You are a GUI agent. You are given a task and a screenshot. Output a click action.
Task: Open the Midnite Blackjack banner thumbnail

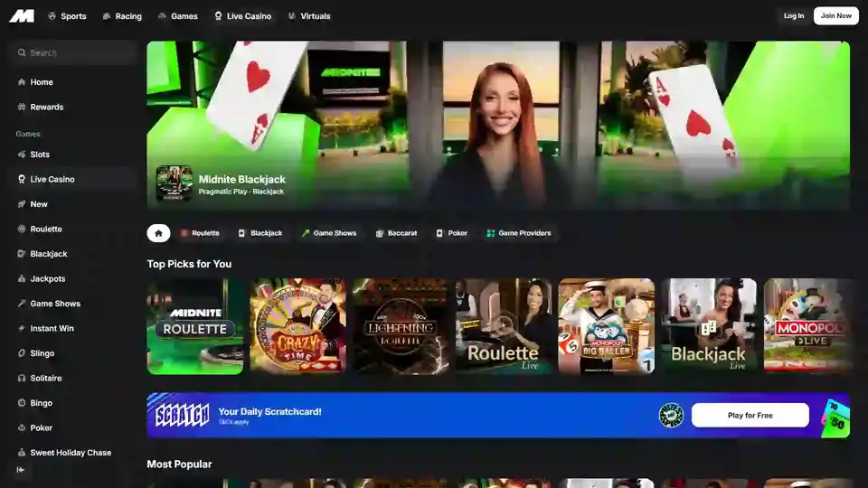(174, 183)
